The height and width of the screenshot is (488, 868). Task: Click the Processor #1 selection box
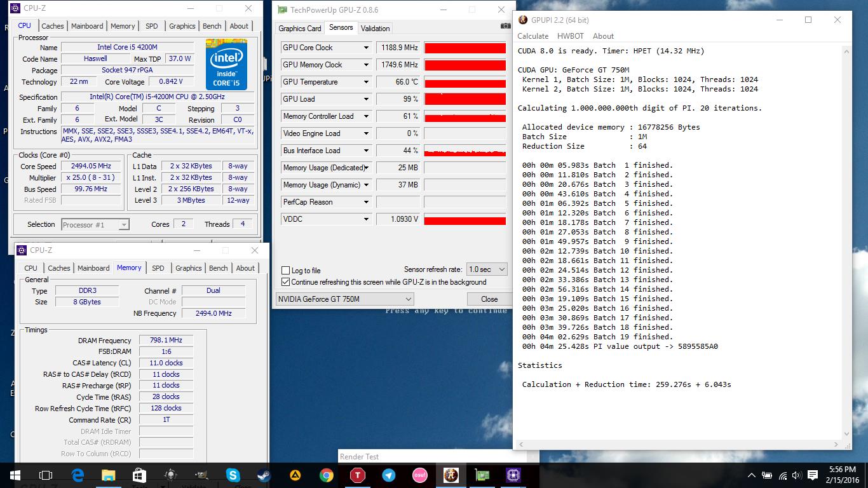point(95,224)
